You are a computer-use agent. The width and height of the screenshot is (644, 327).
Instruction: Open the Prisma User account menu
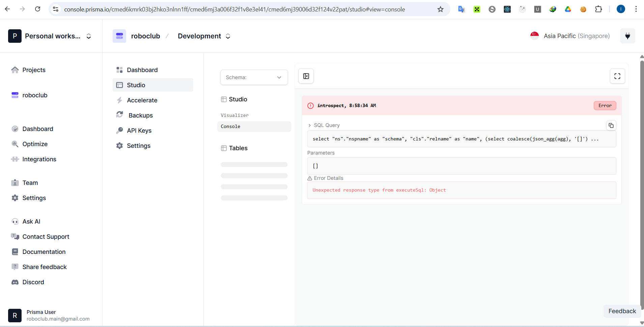[49, 316]
